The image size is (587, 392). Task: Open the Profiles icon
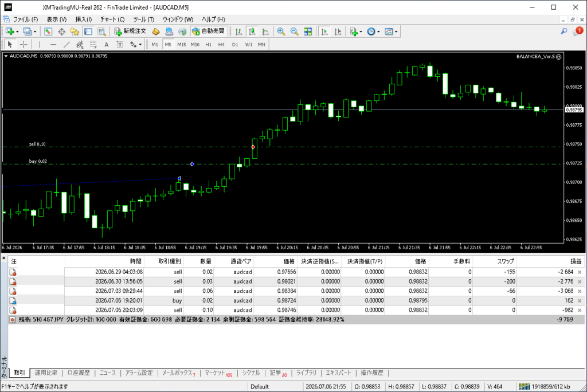pyautogui.click(x=27, y=32)
